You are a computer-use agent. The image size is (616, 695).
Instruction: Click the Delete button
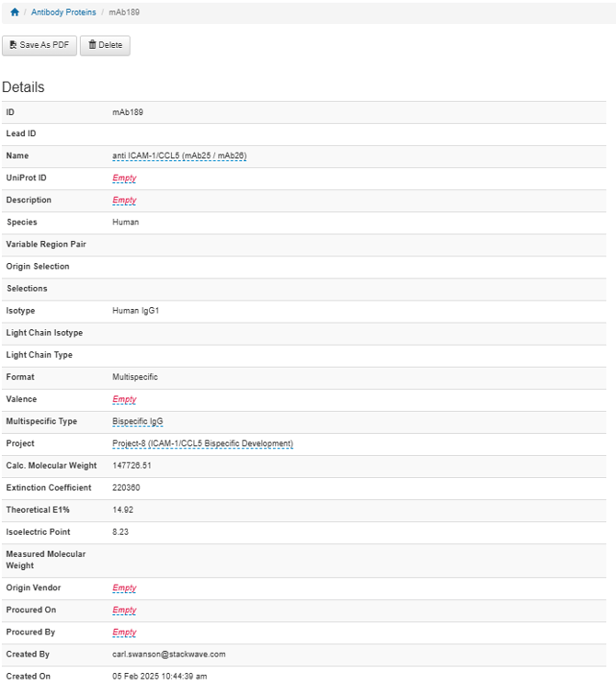[x=105, y=45]
